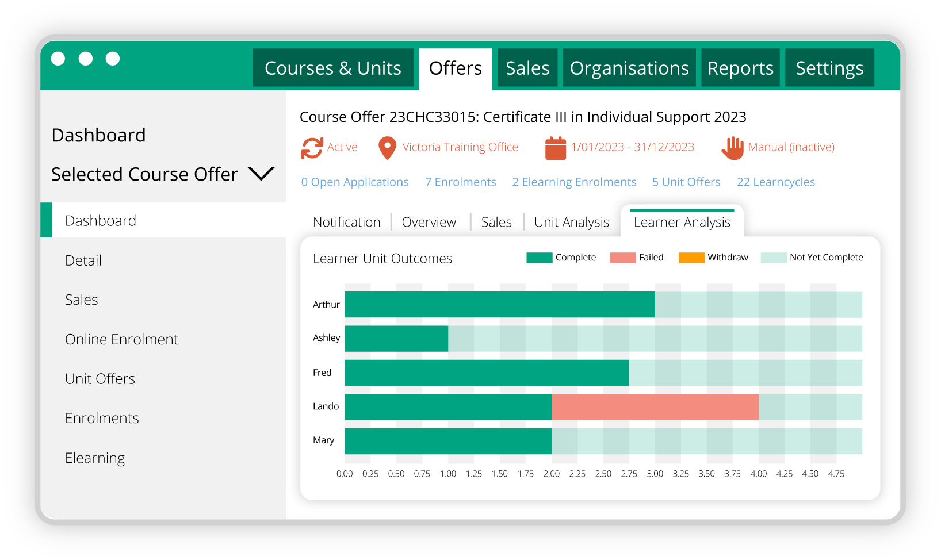Toggle the Failed legend swatch

623,258
